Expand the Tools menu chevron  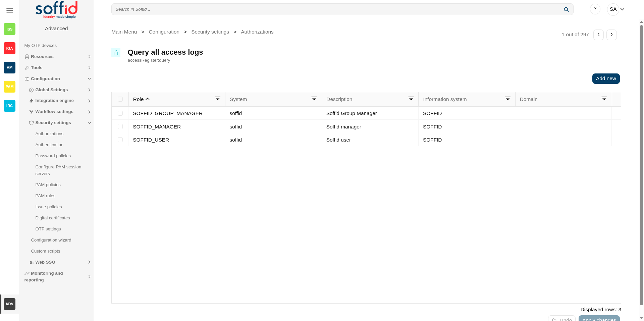click(89, 68)
